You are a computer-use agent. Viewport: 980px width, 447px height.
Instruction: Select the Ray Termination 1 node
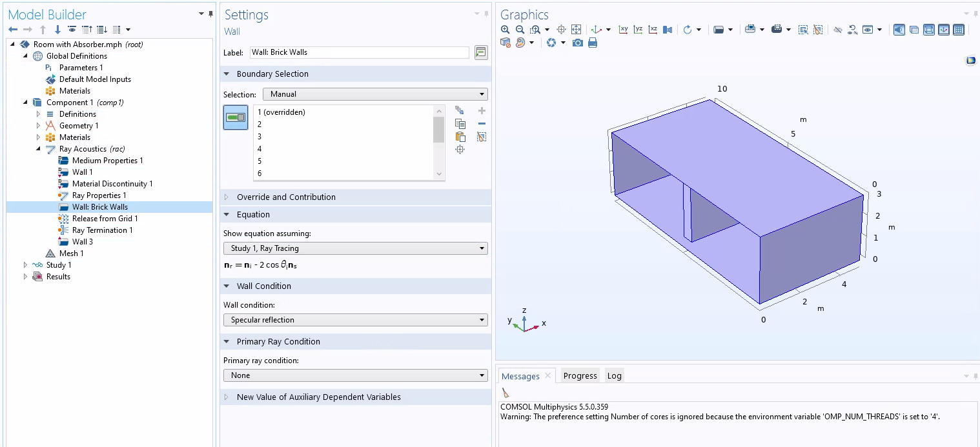click(x=102, y=230)
